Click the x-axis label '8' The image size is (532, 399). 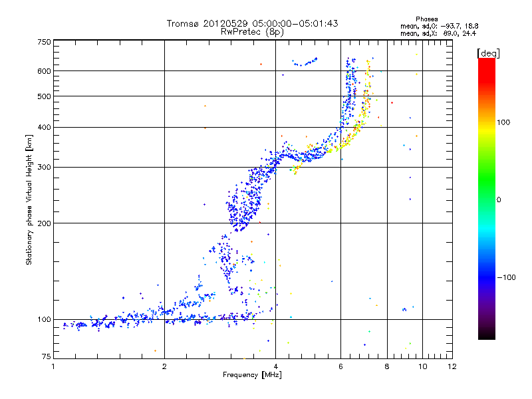[387, 366]
